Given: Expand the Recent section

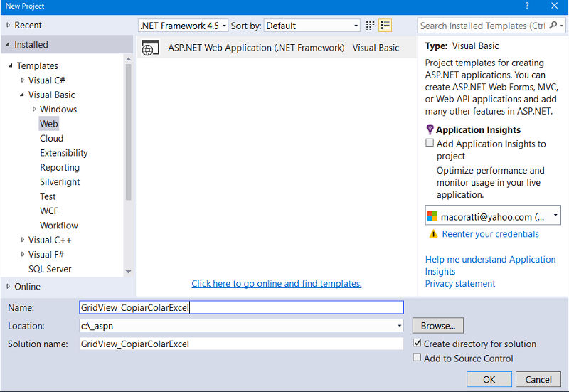Looking at the screenshot, I should click(8, 25).
